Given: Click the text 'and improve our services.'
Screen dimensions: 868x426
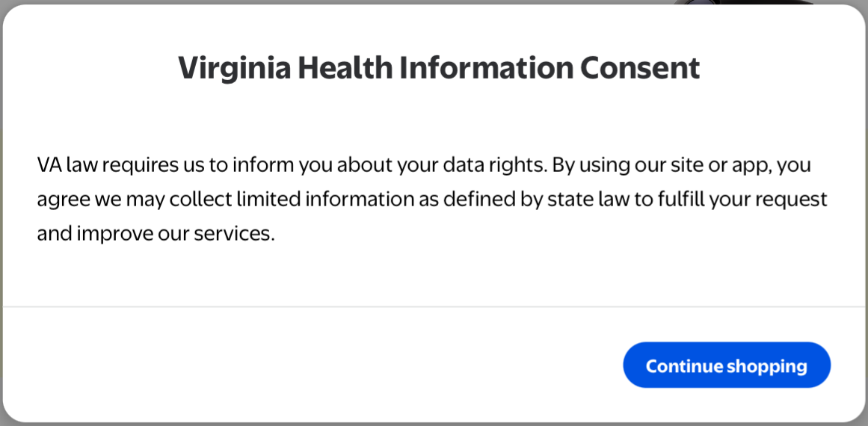Looking at the screenshot, I should [x=156, y=234].
